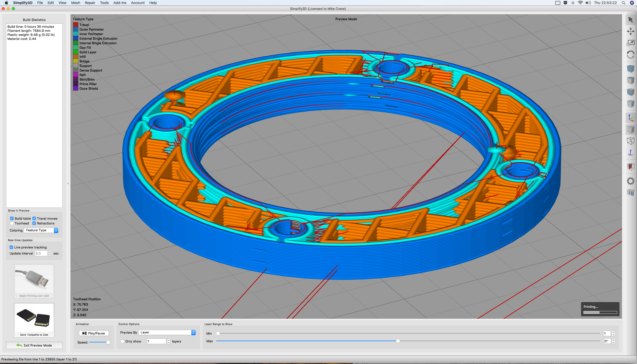Open the Repair menu
The image size is (637, 364).
[90, 3]
